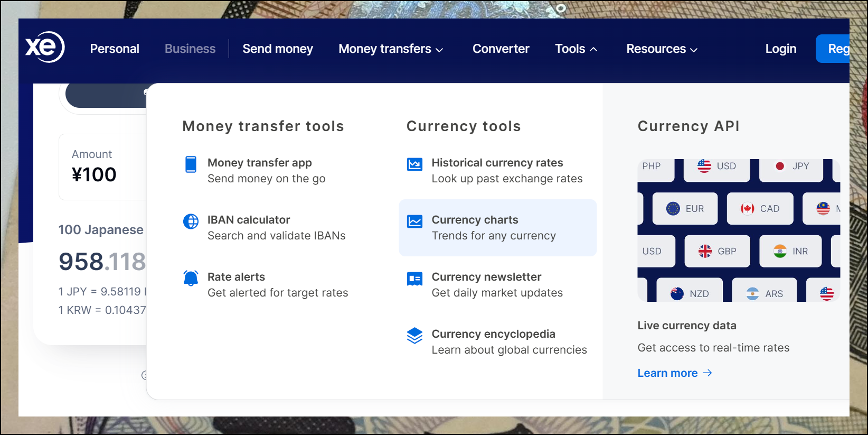Expand the Resources menu
The height and width of the screenshot is (435, 868).
[662, 49]
